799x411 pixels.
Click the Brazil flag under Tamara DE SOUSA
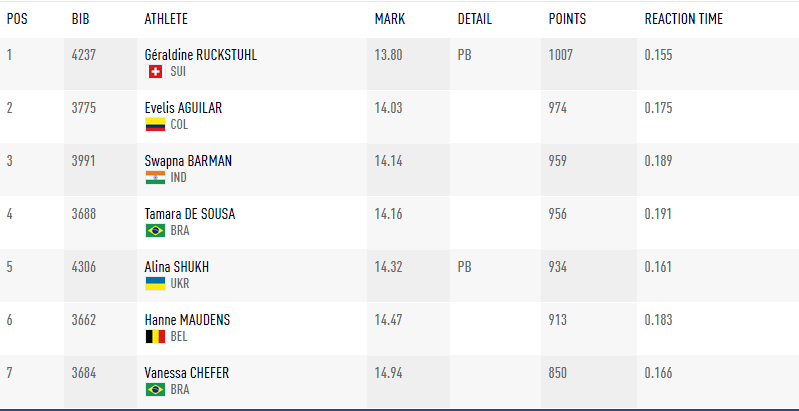155,231
